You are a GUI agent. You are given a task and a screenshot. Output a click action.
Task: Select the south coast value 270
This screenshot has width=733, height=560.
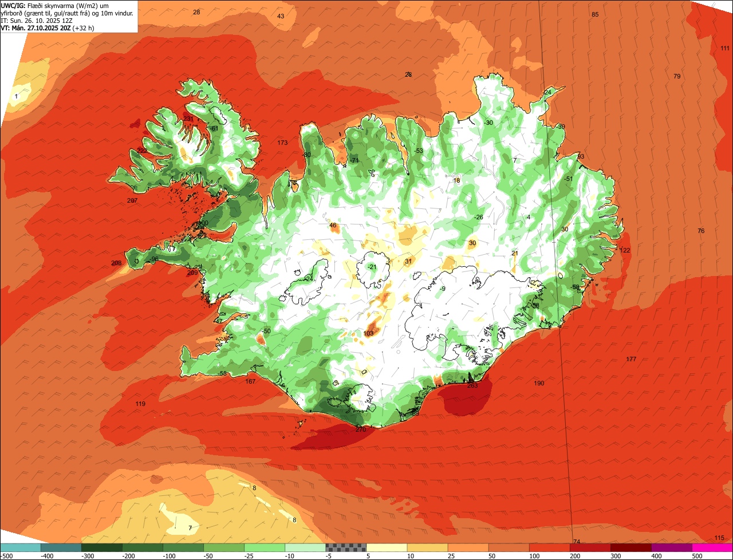coord(360,429)
